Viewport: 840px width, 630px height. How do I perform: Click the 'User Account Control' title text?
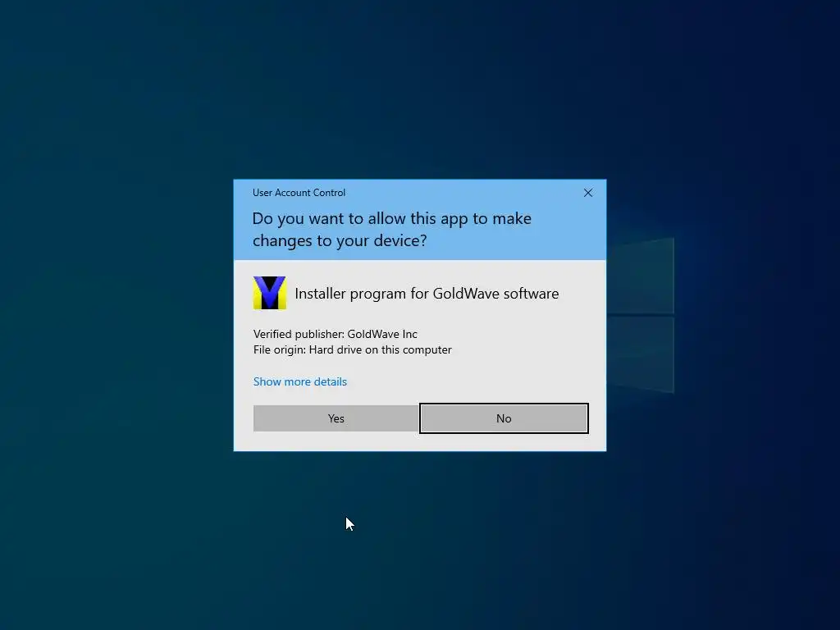[299, 193]
